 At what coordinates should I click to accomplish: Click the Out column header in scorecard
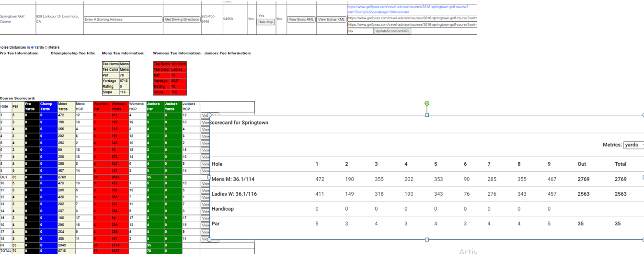582,164
